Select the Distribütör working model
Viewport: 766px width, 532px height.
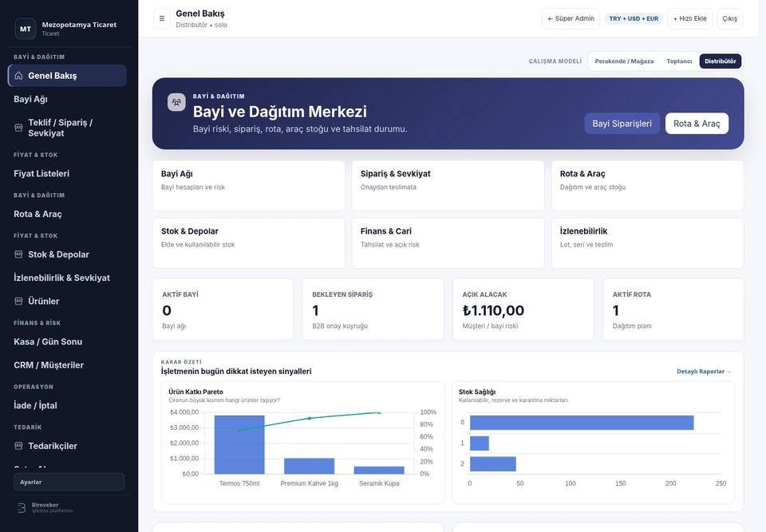720,61
